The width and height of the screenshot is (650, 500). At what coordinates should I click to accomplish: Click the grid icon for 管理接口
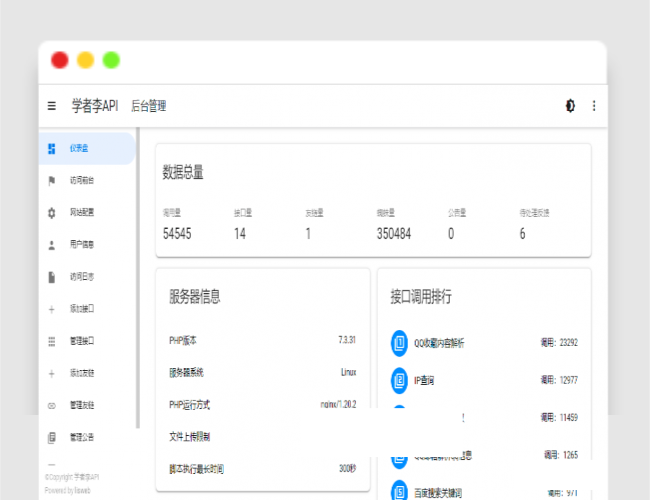coord(51,341)
